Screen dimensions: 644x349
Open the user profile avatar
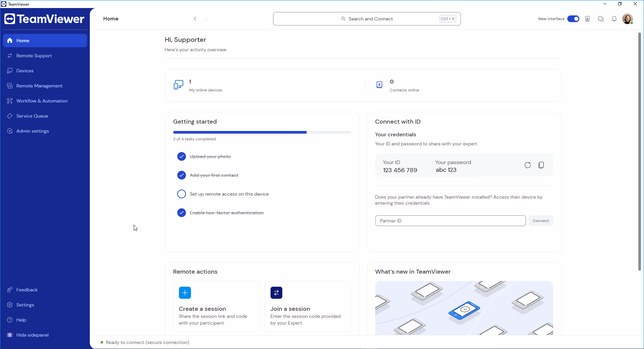click(627, 19)
